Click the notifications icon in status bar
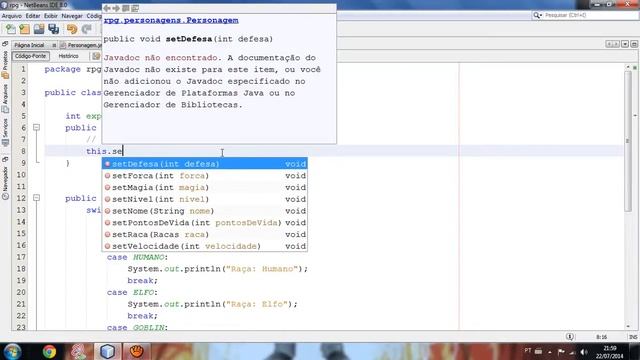 pos(570,337)
